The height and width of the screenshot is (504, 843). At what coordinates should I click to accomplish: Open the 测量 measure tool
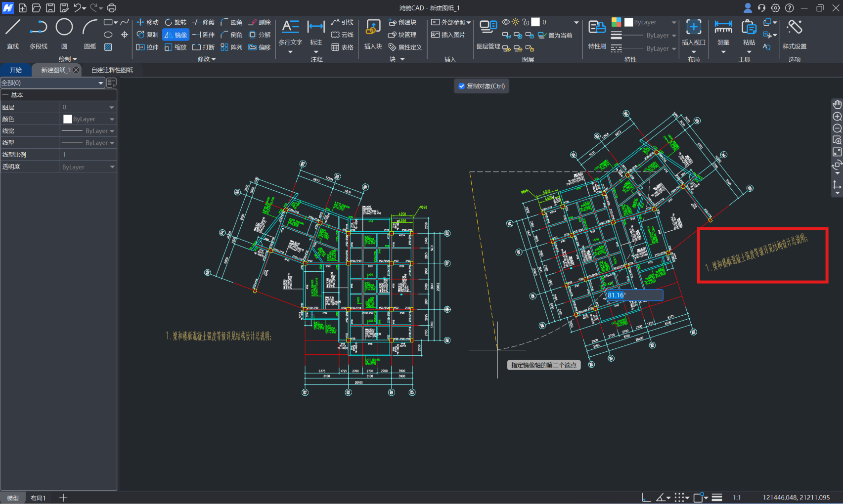[723, 34]
